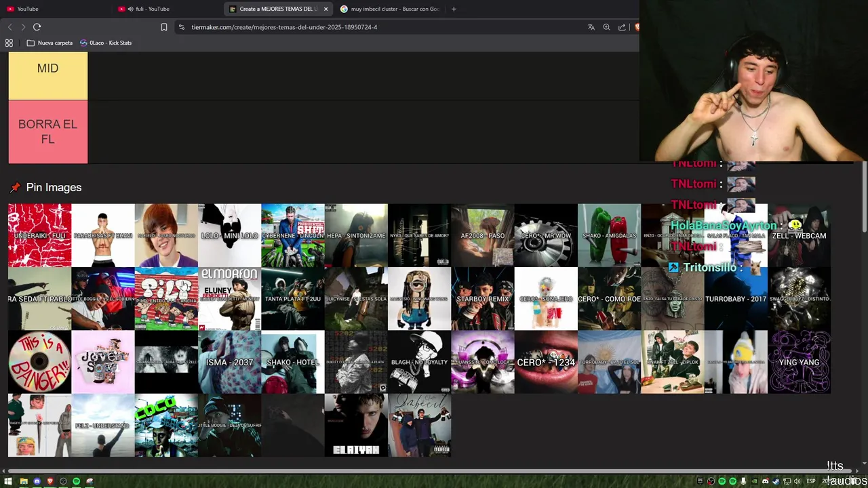This screenshot has width=868, height=488.
Task: Open OBS Studio from the taskbar
Action: (x=63, y=481)
